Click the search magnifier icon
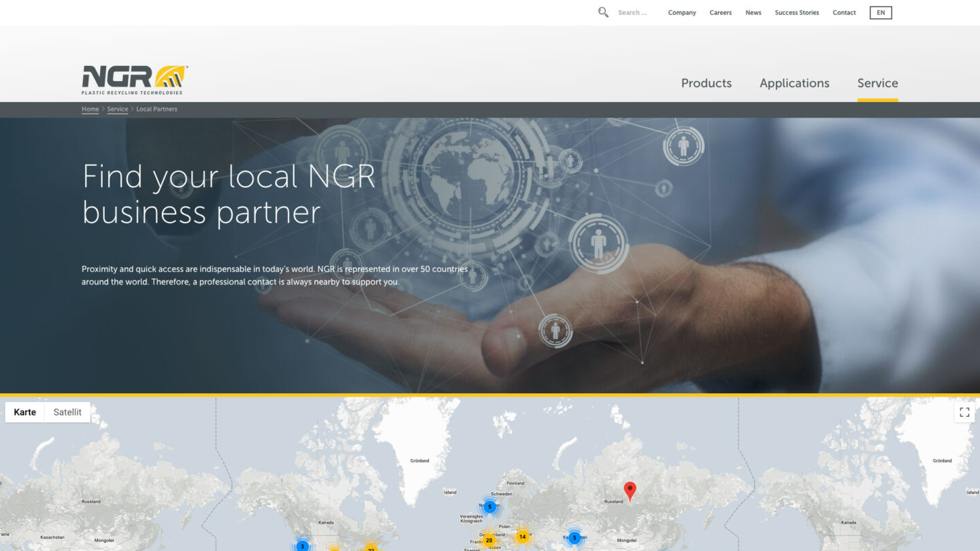Screen dimensions: 980x551 point(603,12)
